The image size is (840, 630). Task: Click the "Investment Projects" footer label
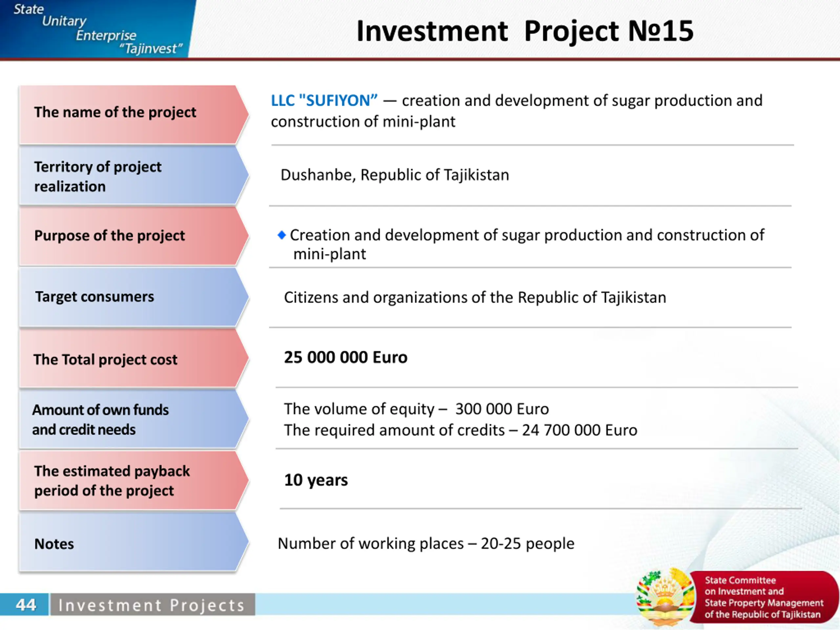coord(152,605)
